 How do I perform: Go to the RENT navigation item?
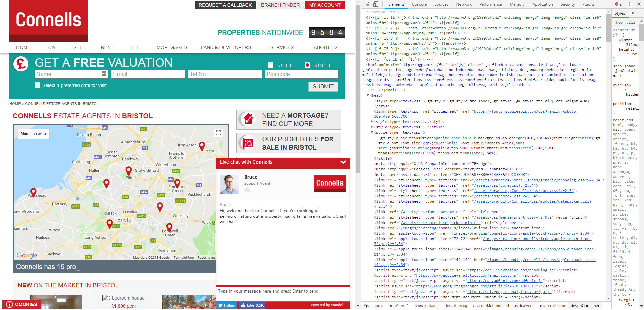point(107,47)
